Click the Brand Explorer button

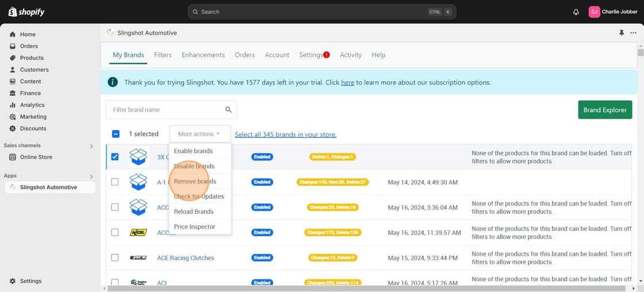pyautogui.click(x=605, y=110)
